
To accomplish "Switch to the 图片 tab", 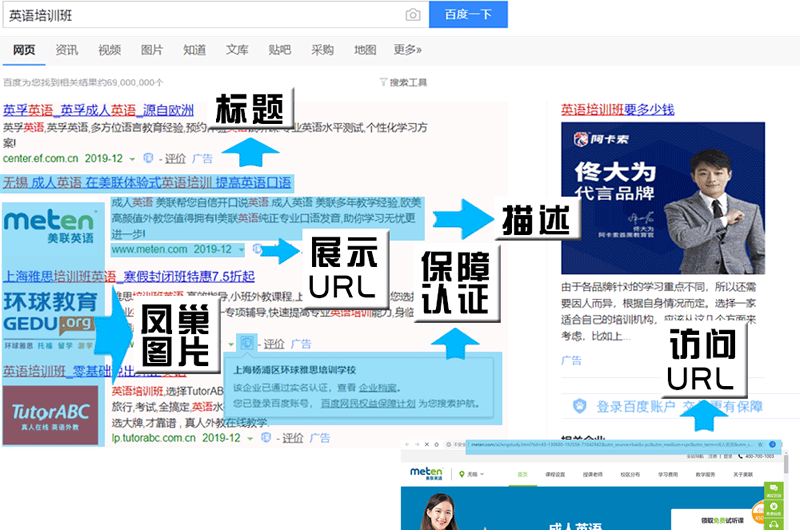I will [152, 49].
